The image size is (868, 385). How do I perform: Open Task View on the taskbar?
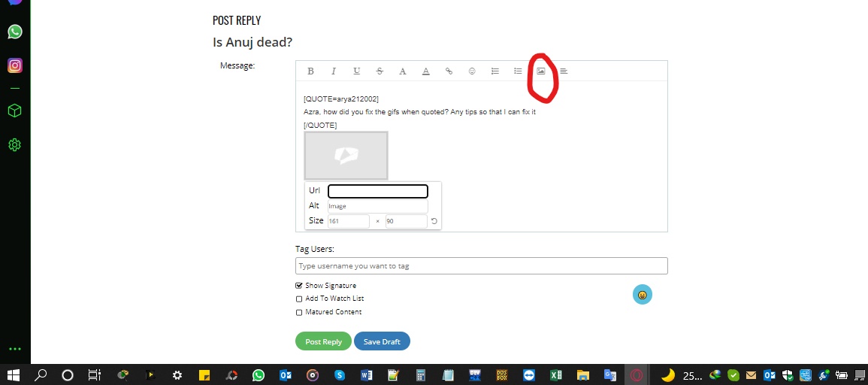(x=95, y=375)
